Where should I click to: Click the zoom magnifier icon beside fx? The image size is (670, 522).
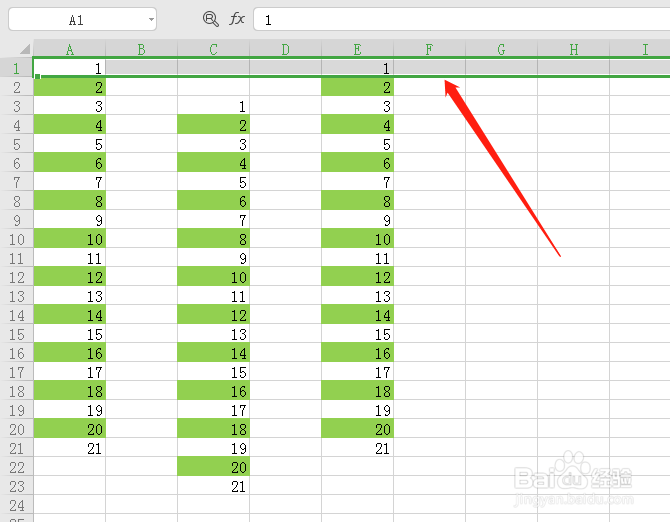click(211, 19)
